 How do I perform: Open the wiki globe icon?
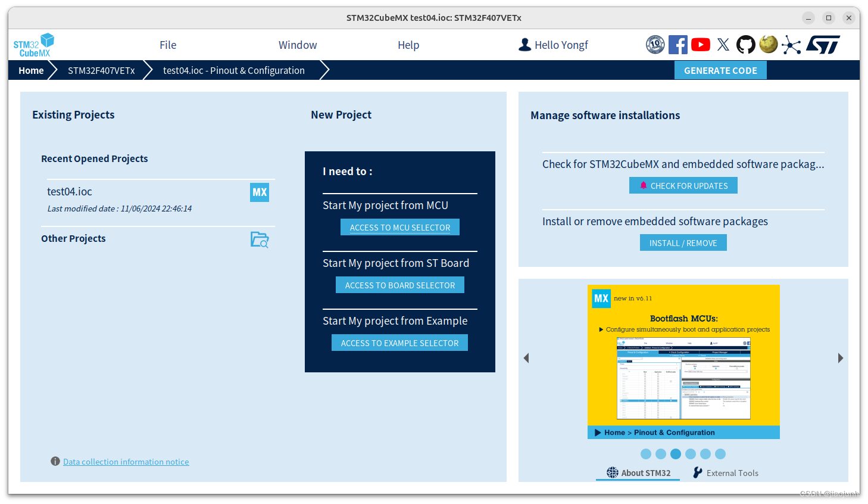point(768,45)
